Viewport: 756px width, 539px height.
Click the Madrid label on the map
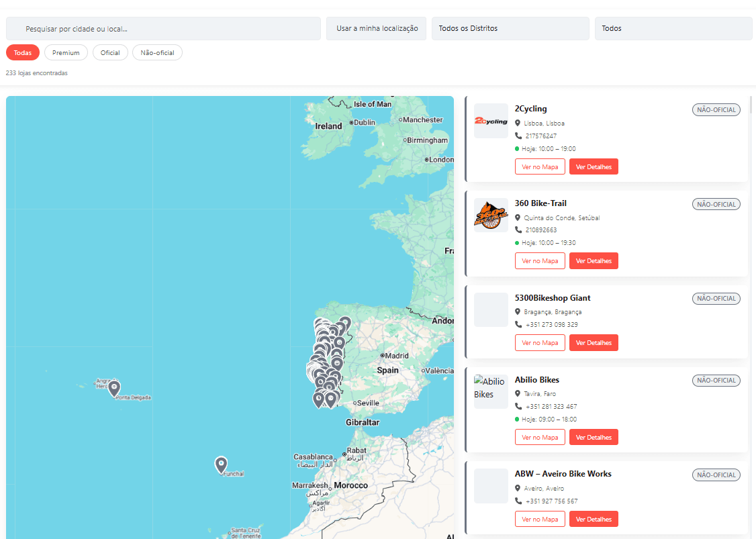coord(397,356)
